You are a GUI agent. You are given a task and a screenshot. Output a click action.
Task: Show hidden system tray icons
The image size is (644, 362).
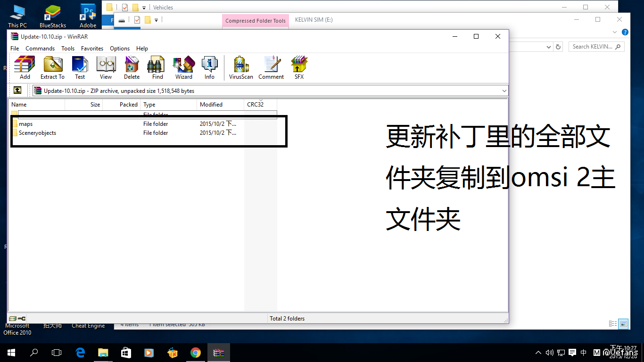(x=538, y=353)
